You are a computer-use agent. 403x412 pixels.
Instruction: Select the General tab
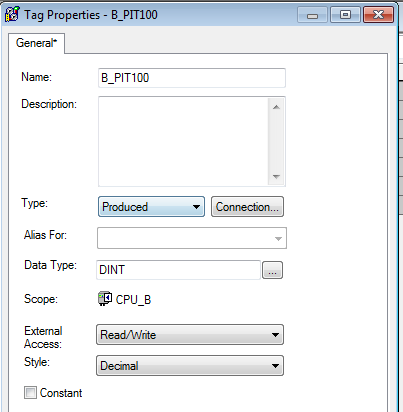(x=36, y=43)
